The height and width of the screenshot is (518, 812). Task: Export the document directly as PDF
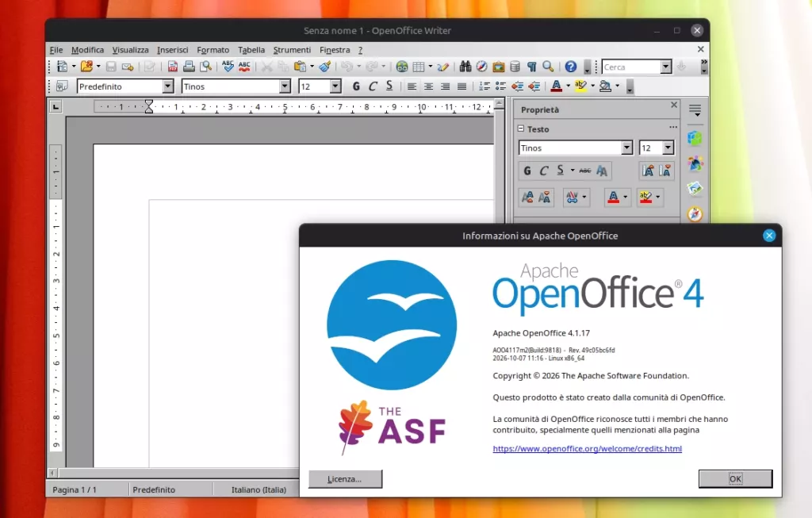point(172,67)
